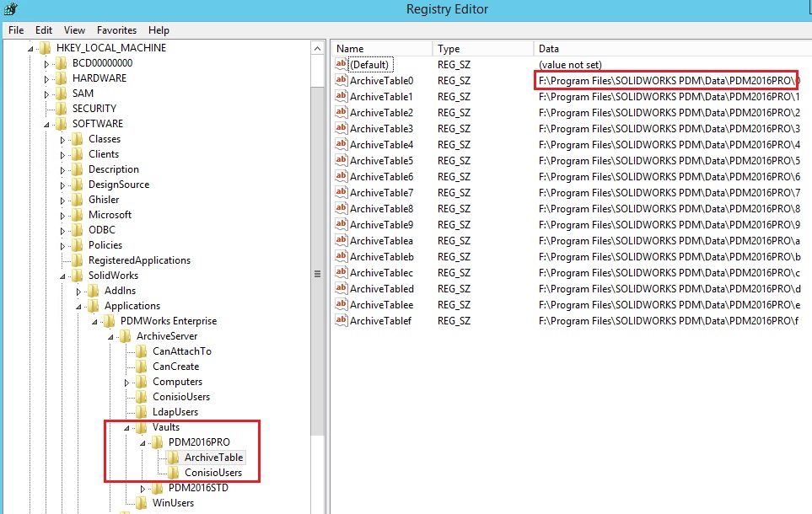The image size is (812, 514).
Task: Expand the Computers key arrow
Action: (x=126, y=383)
